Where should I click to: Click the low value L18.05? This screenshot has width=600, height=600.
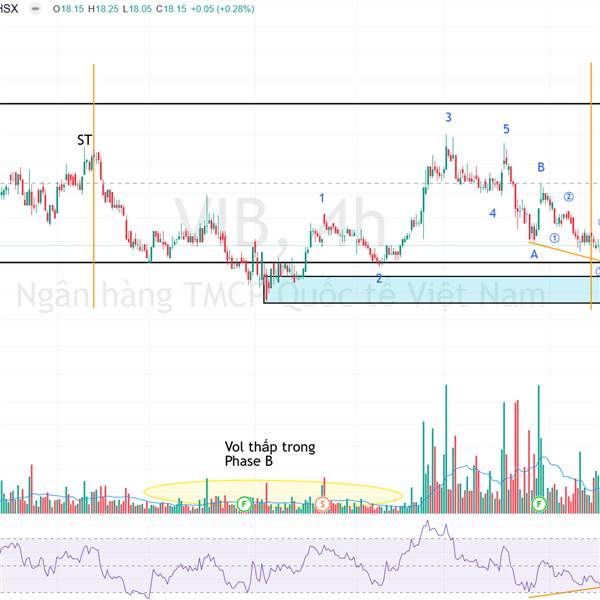click(137, 9)
